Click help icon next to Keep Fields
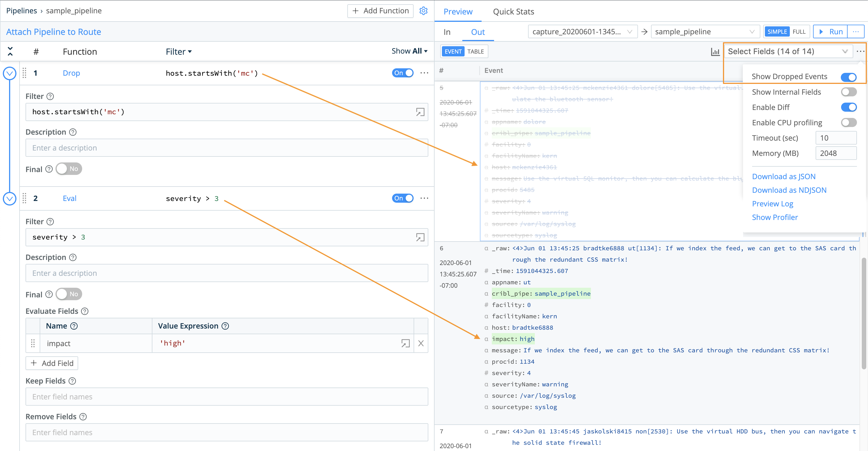This screenshot has height=451, width=868. tap(73, 381)
